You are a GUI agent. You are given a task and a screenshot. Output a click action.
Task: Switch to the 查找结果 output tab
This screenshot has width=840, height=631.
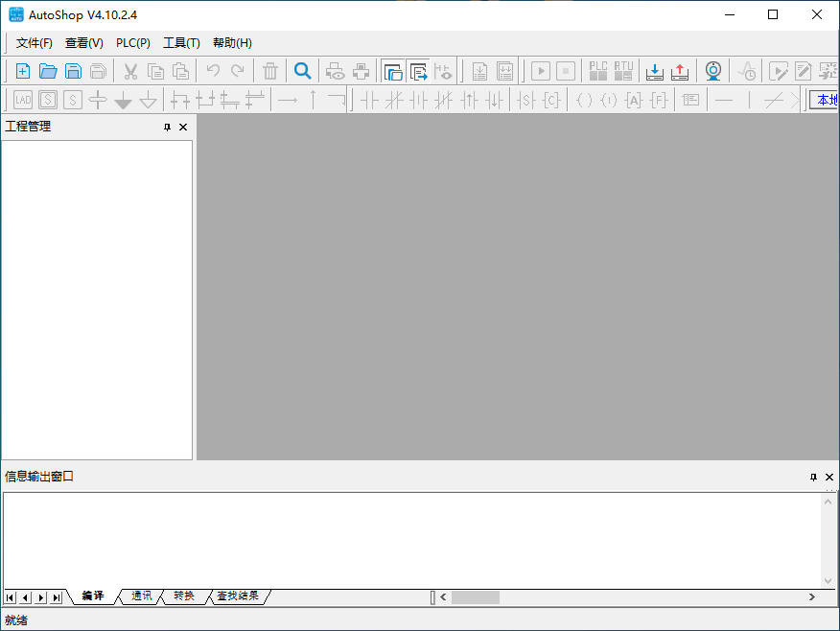point(238,596)
